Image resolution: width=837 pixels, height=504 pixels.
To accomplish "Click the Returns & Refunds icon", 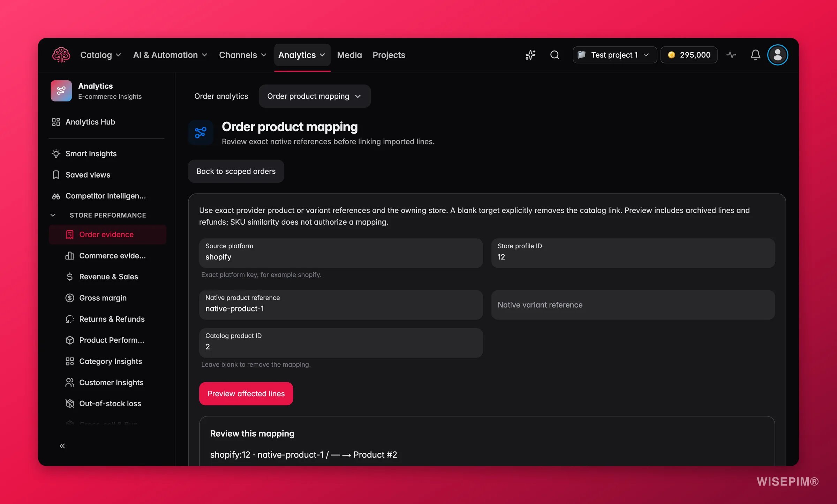I will (70, 319).
